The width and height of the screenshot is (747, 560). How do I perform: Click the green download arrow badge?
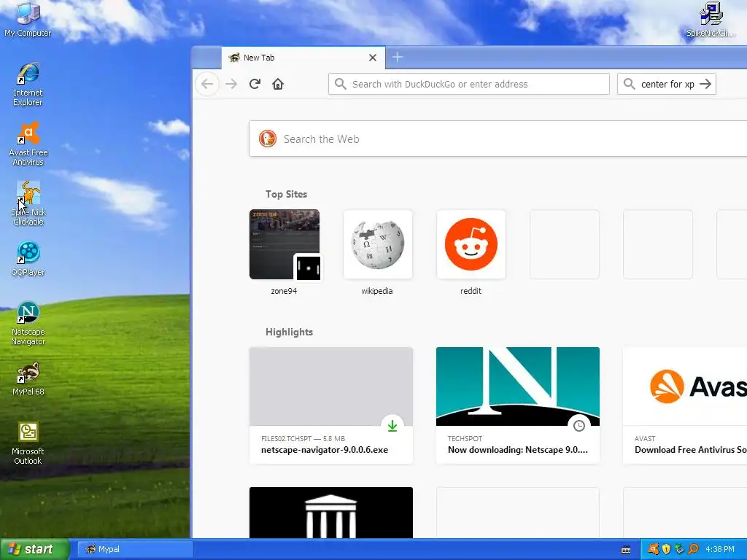(392, 426)
